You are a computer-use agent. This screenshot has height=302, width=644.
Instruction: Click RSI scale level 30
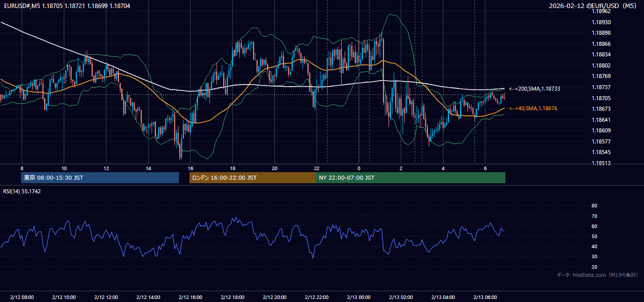tap(594, 257)
